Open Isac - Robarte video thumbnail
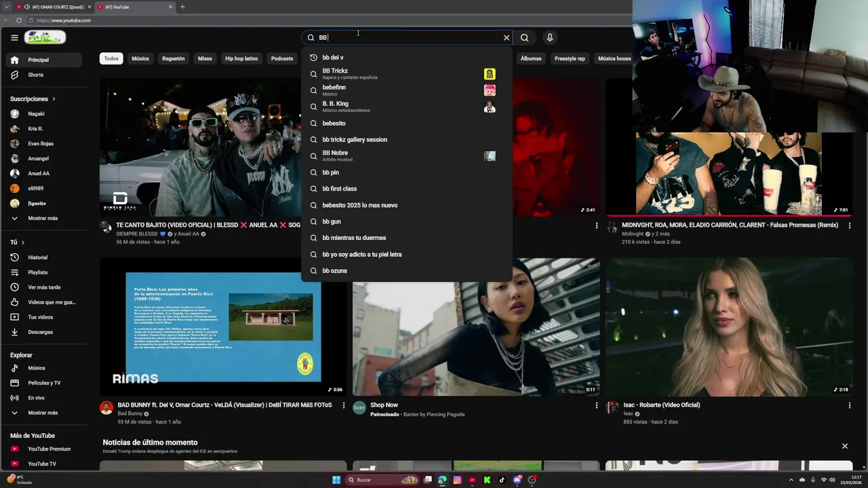The image size is (868, 488). (x=729, y=327)
